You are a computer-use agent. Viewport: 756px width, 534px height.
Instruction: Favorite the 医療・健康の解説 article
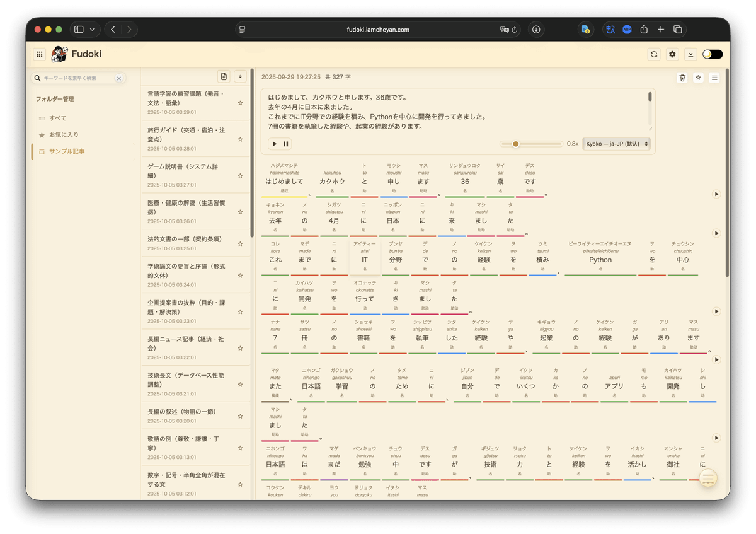[240, 212]
